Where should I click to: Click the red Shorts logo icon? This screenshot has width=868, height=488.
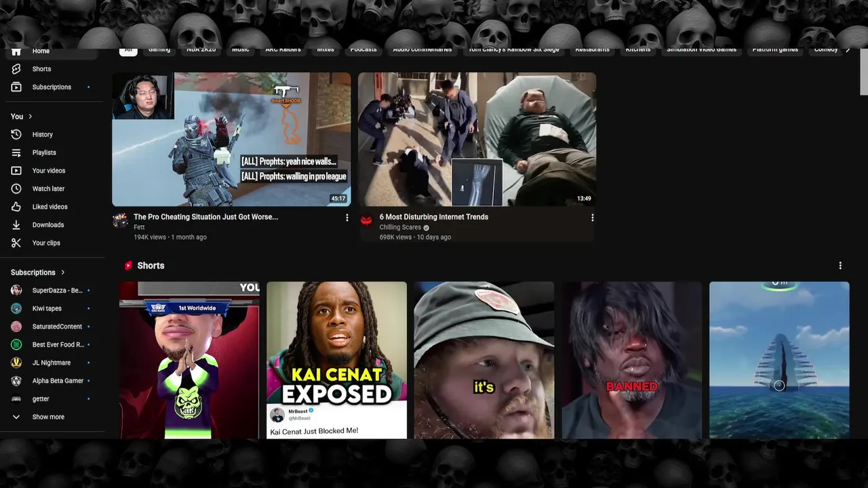[x=127, y=266]
